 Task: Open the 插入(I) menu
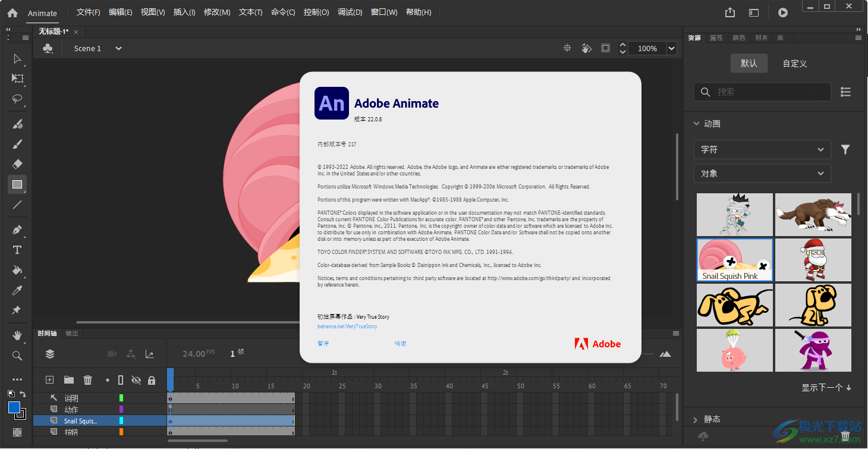(184, 12)
